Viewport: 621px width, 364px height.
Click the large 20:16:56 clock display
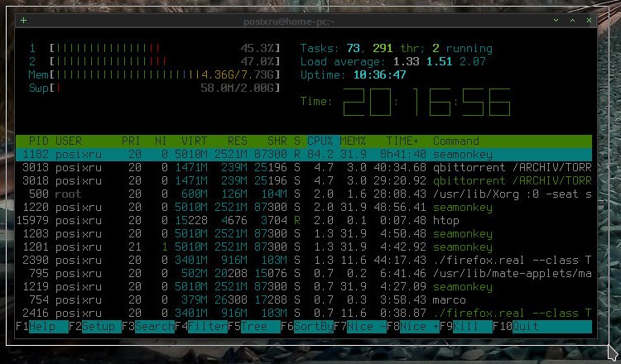click(426, 102)
